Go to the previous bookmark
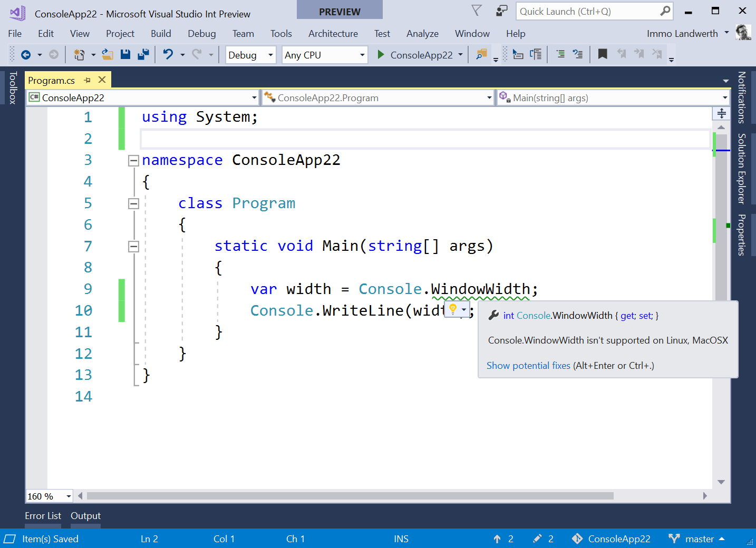756x548 pixels. (x=622, y=54)
